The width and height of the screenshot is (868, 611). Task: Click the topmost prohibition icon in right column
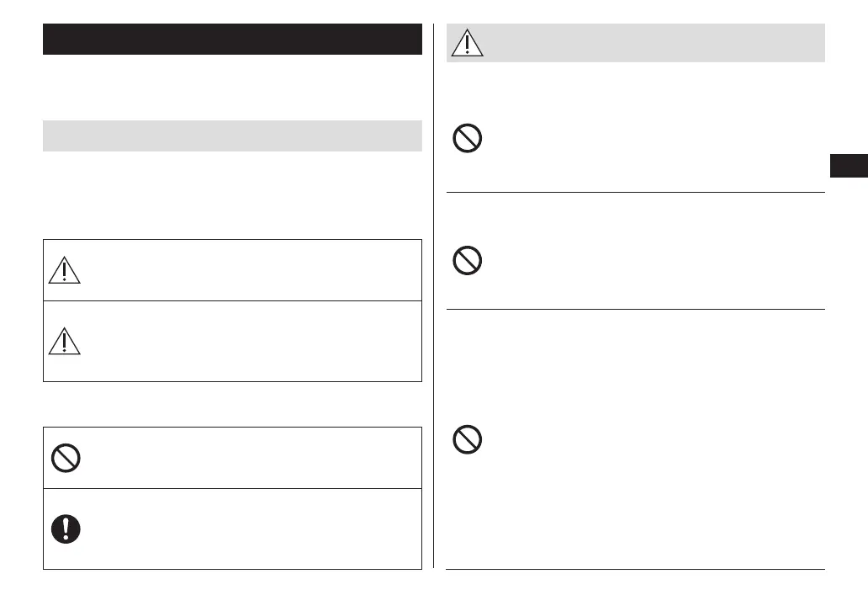pyautogui.click(x=468, y=137)
